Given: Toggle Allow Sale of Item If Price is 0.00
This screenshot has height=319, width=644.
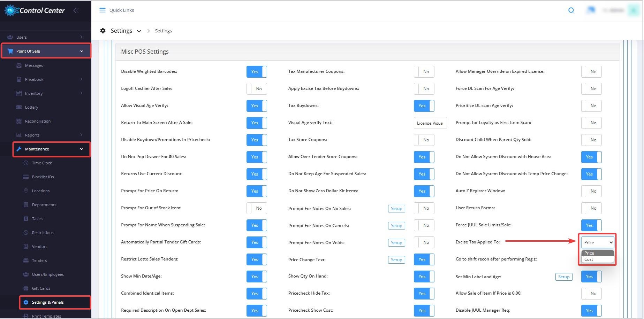Looking at the screenshot, I should coord(591,293).
